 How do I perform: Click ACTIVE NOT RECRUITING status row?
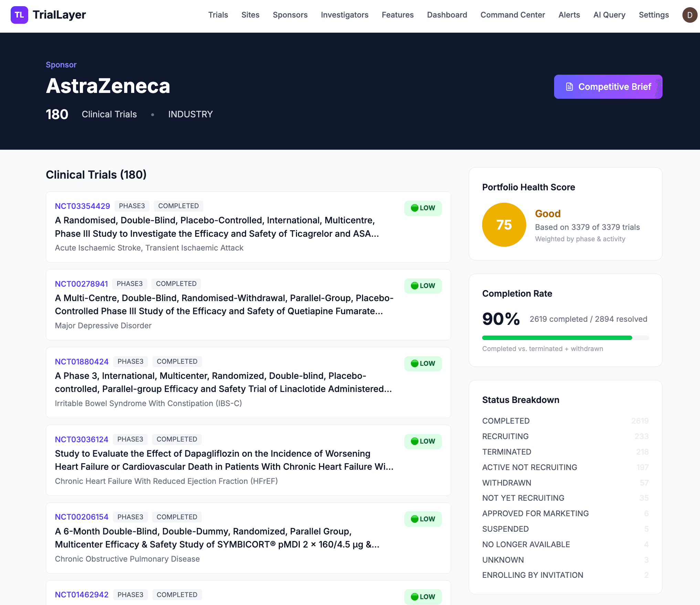coord(565,467)
